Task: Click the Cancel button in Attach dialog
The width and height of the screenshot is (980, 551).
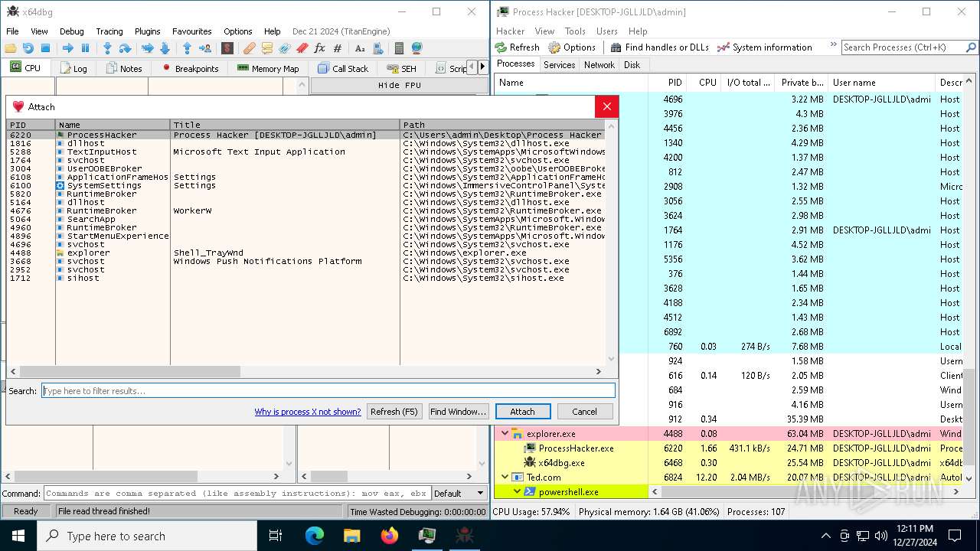Action: pos(584,412)
